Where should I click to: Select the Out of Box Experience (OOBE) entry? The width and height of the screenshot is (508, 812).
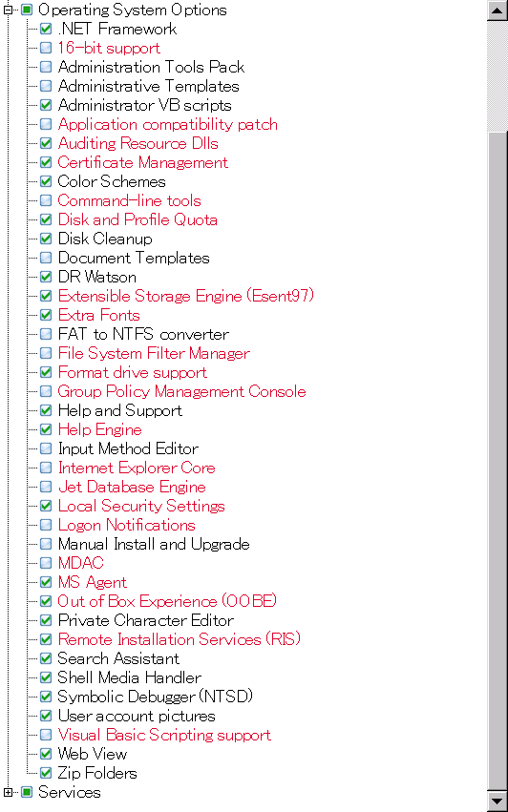(x=167, y=601)
